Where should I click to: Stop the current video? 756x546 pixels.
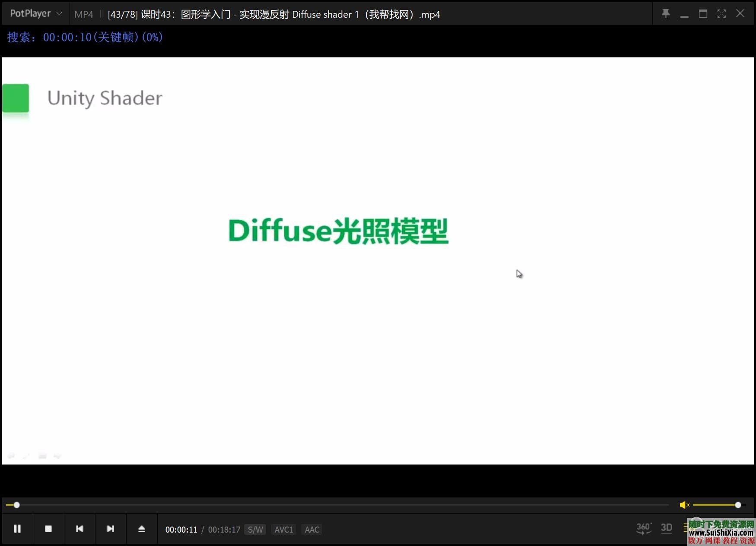(48, 528)
